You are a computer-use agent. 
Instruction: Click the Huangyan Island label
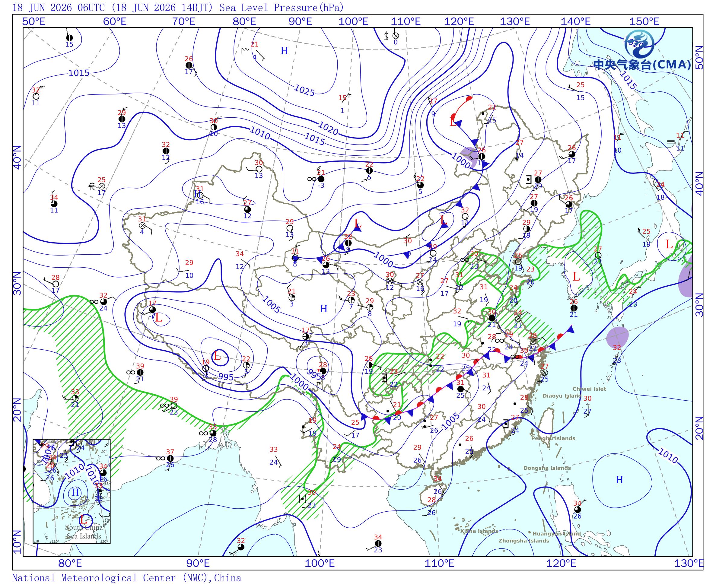click(556, 533)
